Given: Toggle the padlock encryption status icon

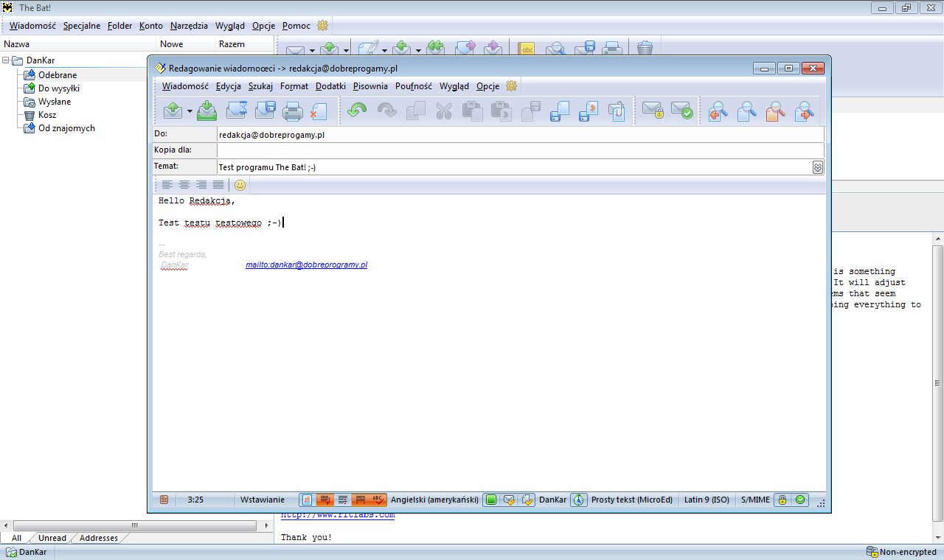Looking at the screenshot, I should [782, 500].
